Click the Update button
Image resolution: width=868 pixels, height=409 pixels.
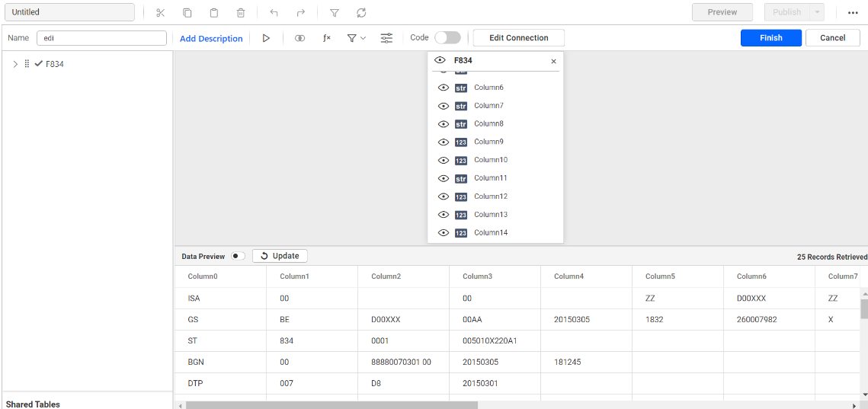pyautogui.click(x=280, y=256)
